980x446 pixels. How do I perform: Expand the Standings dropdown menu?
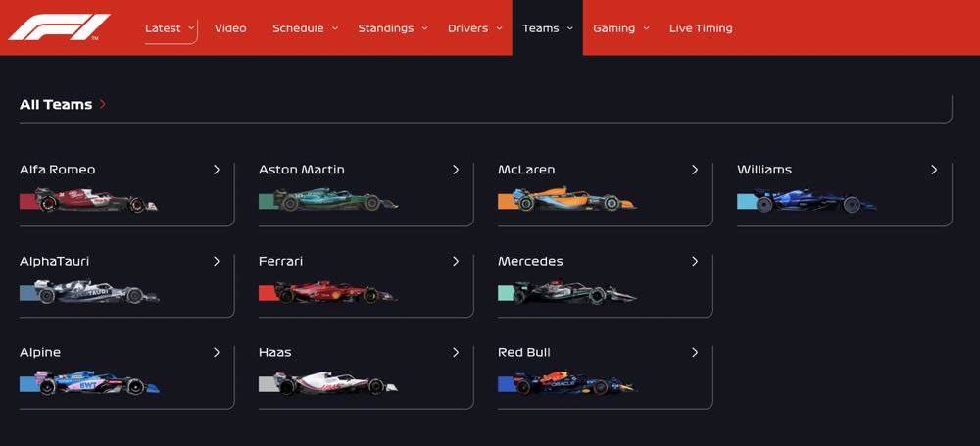click(392, 28)
